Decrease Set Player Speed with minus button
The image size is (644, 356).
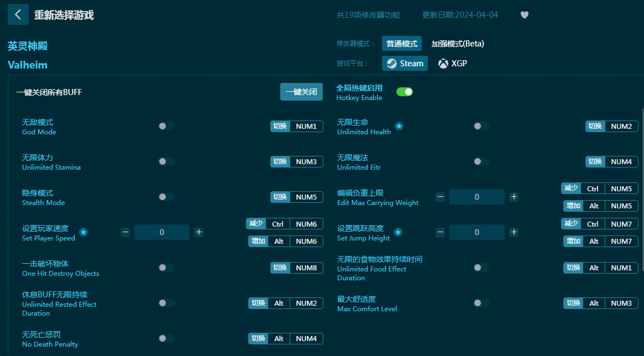coord(125,232)
